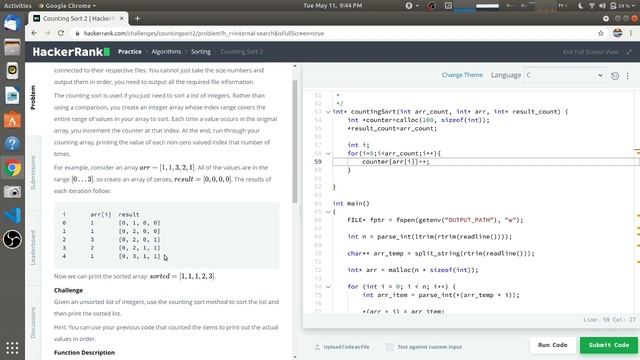Viewport: 640px width, 360px height.
Task: Show applications grid in dock
Action: point(12,348)
